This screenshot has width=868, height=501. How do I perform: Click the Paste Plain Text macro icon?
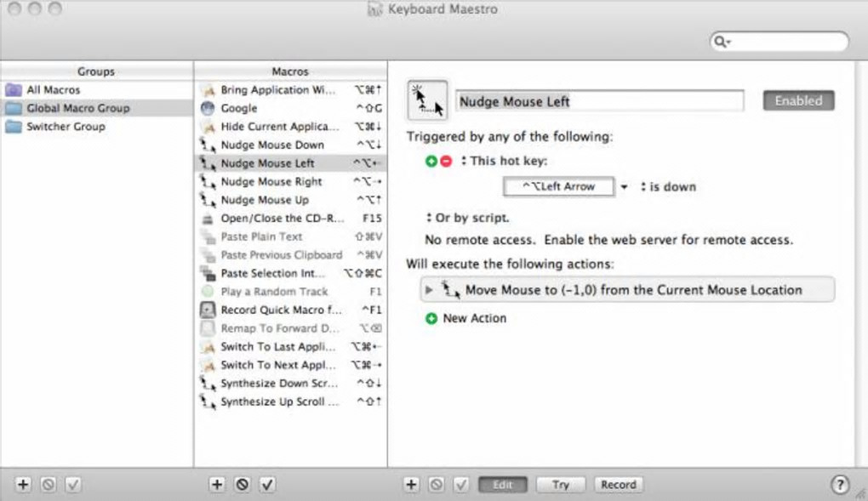[208, 236]
